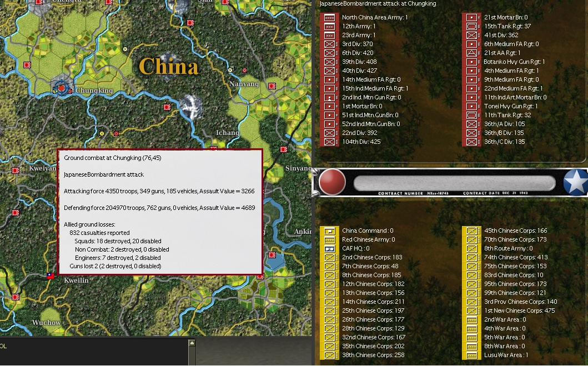Click the Japanese flag marker near Ichang
The height and width of the screenshot is (366, 588).
pos(214,148)
